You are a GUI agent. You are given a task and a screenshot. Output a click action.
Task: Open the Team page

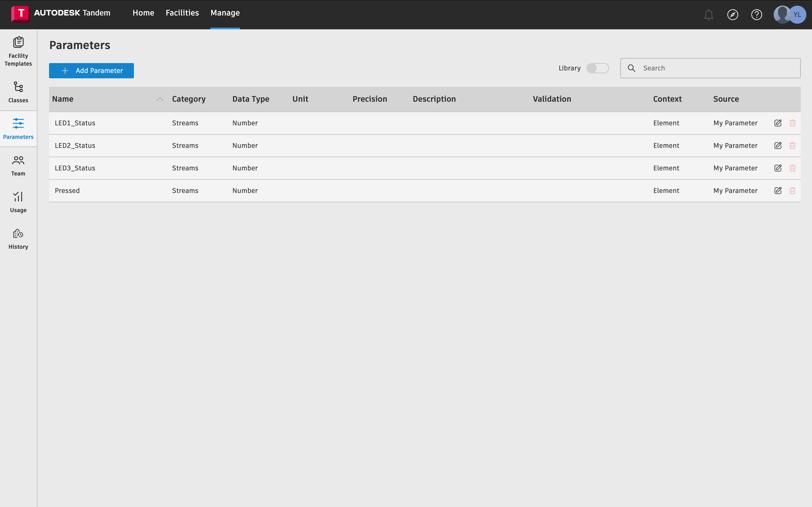pos(18,165)
